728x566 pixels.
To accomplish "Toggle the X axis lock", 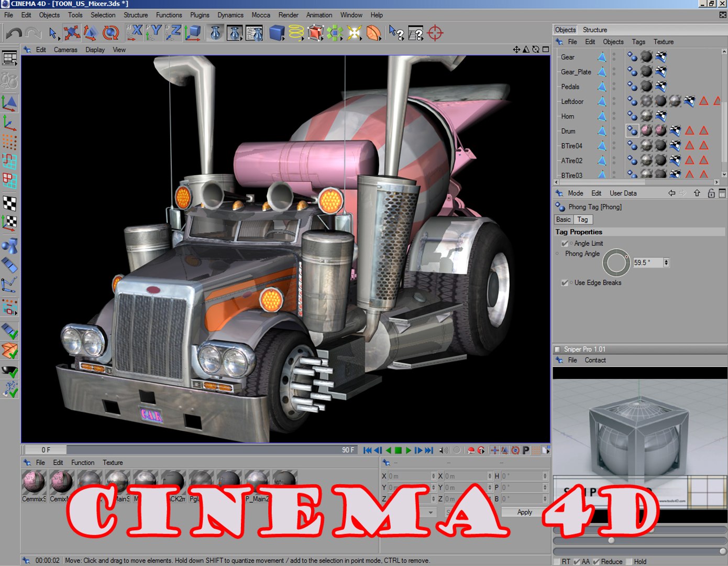I will coord(135,33).
